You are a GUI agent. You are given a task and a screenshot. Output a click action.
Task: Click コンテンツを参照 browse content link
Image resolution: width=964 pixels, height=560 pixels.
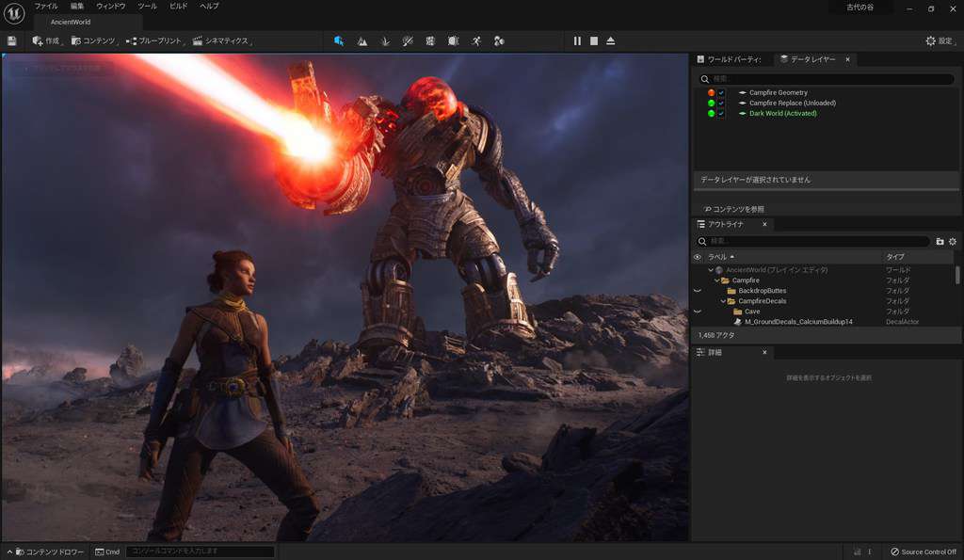[x=733, y=210]
